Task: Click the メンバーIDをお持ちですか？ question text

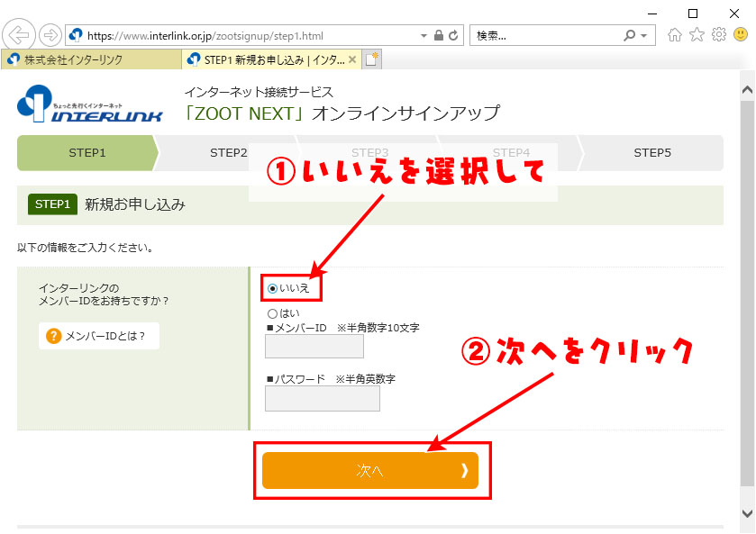Action: 104,301
